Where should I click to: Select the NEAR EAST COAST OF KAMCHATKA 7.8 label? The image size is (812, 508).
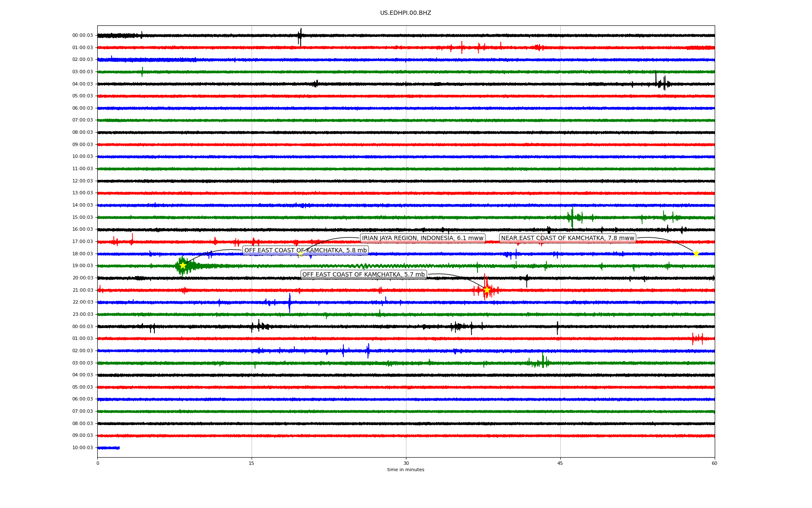(x=568, y=238)
